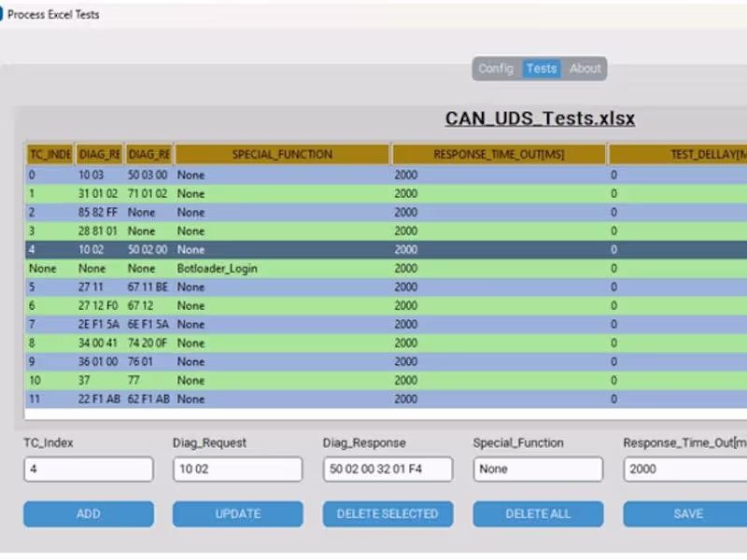Select the Tests tab
This screenshot has height=560, width=747.
tap(542, 68)
